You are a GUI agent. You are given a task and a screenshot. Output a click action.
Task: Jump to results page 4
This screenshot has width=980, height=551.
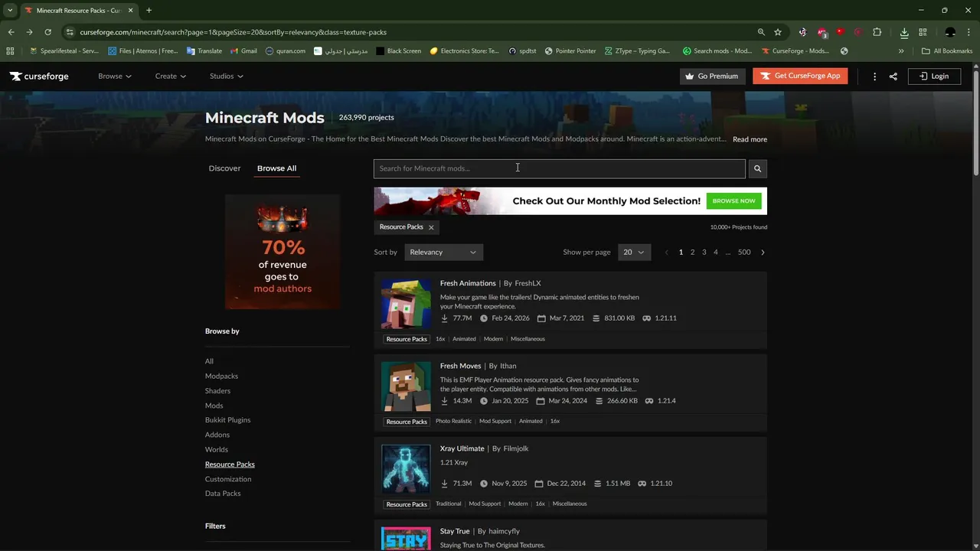pyautogui.click(x=716, y=253)
